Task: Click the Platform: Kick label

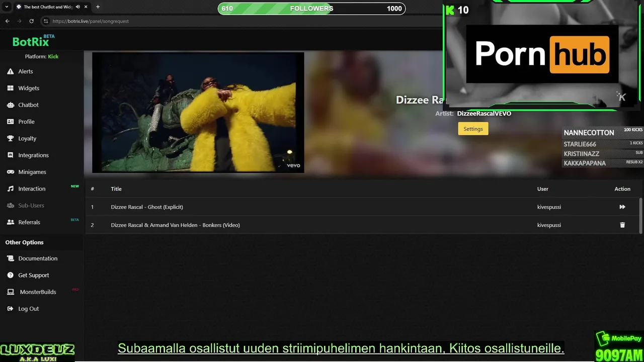Action: point(42,56)
